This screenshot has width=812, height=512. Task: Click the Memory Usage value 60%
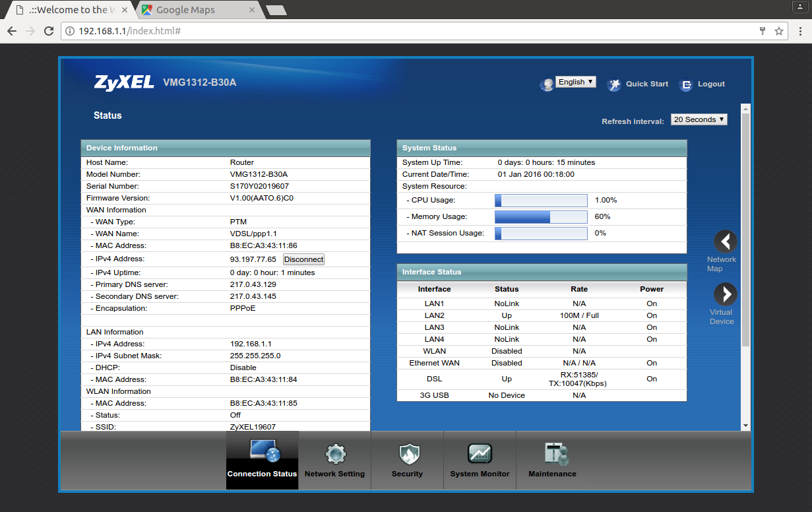click(x=603, y=216)
